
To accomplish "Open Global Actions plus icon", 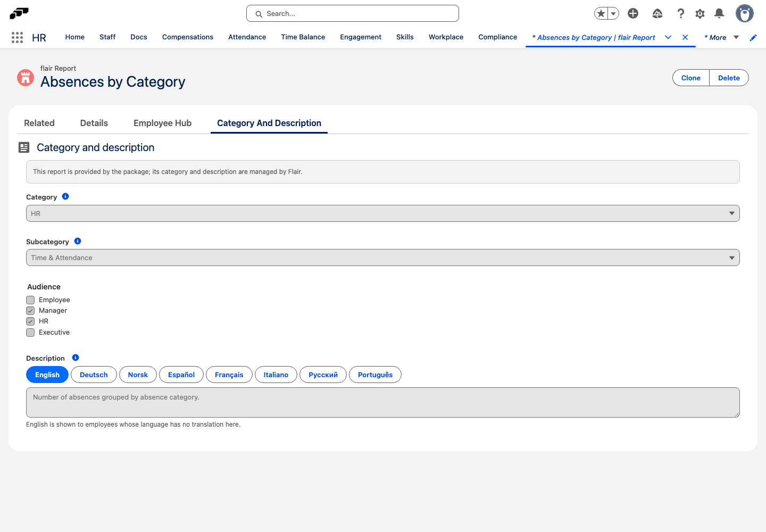I will coord(633,13).
